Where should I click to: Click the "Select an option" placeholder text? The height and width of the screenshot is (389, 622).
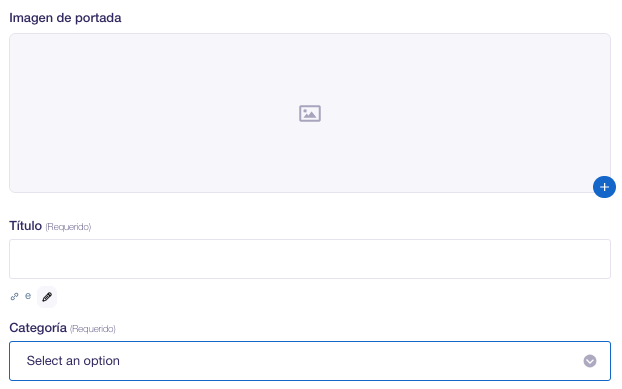(73, 361)
